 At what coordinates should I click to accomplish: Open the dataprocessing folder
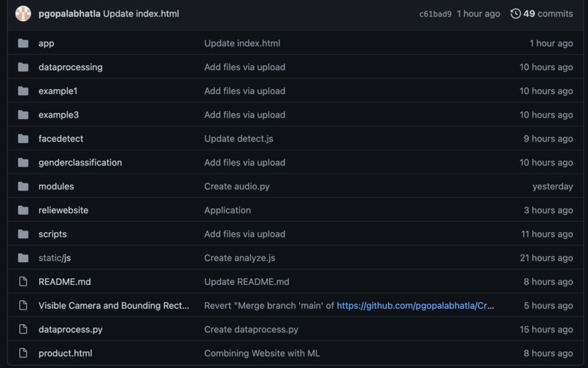coord(71,67)
